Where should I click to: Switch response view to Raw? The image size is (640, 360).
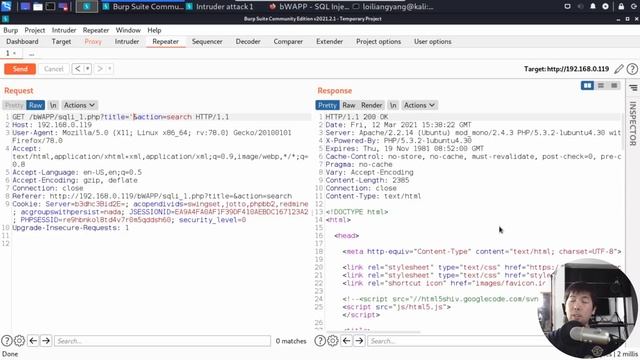tap(349, 105)
